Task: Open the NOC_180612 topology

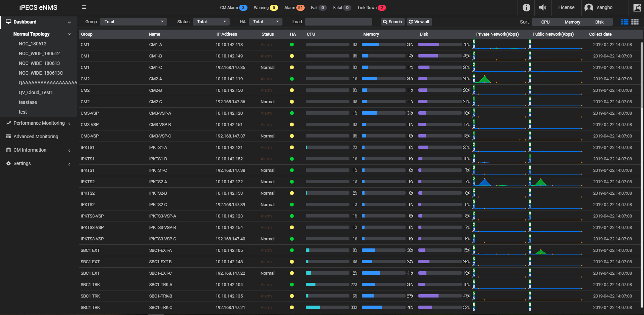Action: [x=33, y=44]
